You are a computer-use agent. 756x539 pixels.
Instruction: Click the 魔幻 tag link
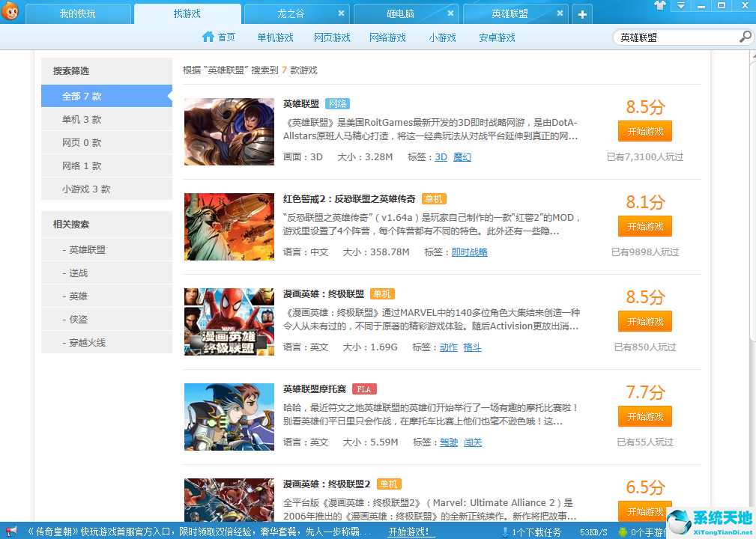(462, 157)
